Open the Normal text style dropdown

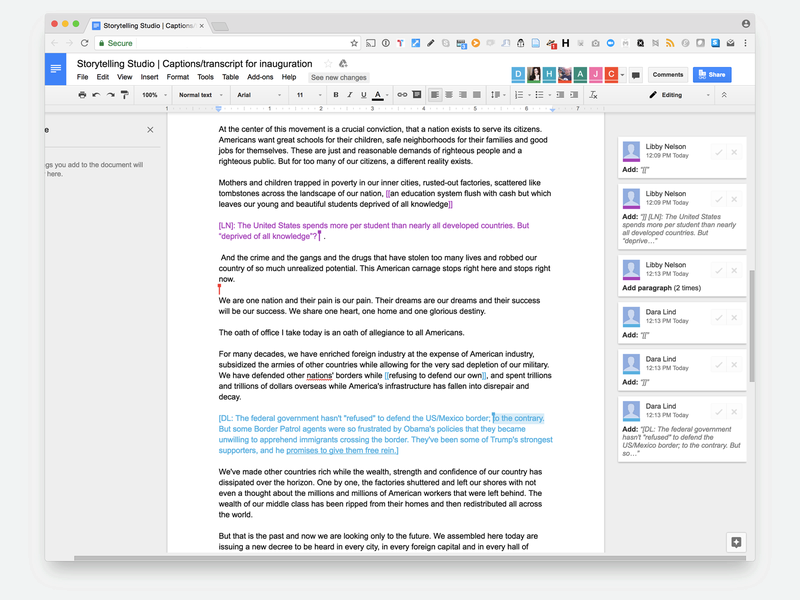(201, 95)
